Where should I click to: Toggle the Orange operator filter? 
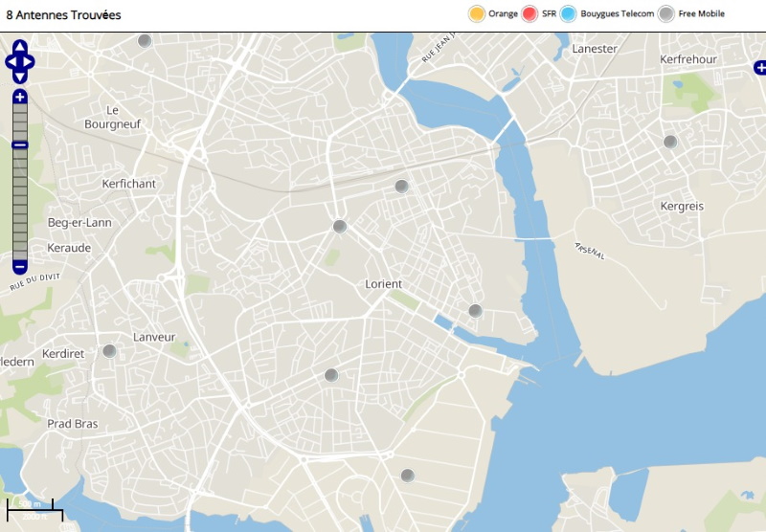point(476,13)
